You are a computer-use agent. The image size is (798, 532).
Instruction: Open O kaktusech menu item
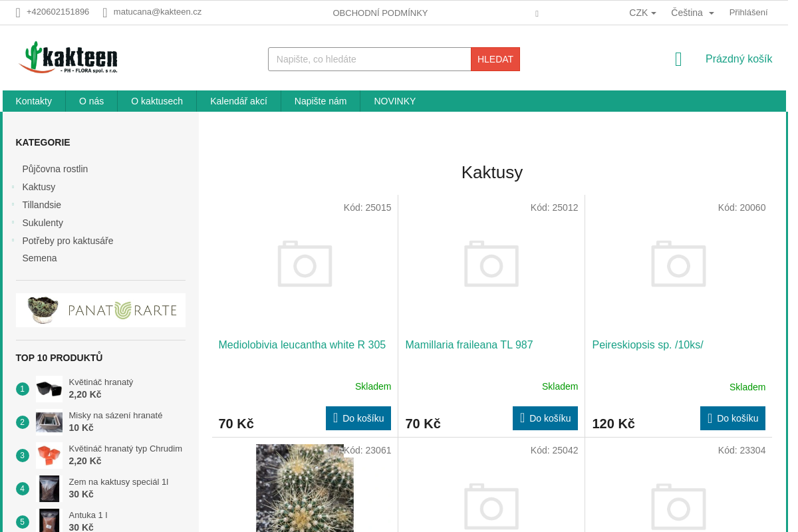click(157, 101)
